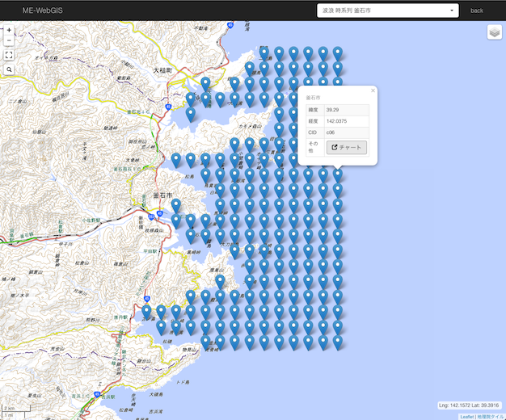Select the westernmost marker in the southern cluster
Image resolution: width=506 pixels, height=420 pixels.
click(146, 312)
